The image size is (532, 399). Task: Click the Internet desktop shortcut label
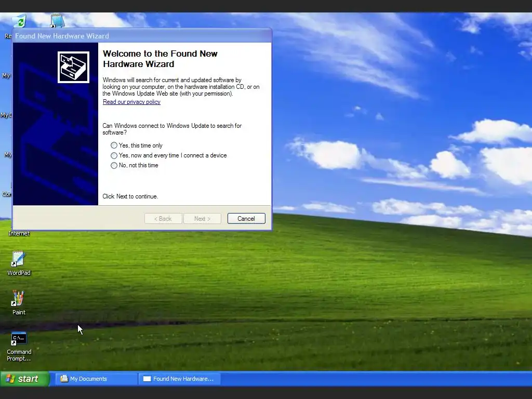coord(19,233)
